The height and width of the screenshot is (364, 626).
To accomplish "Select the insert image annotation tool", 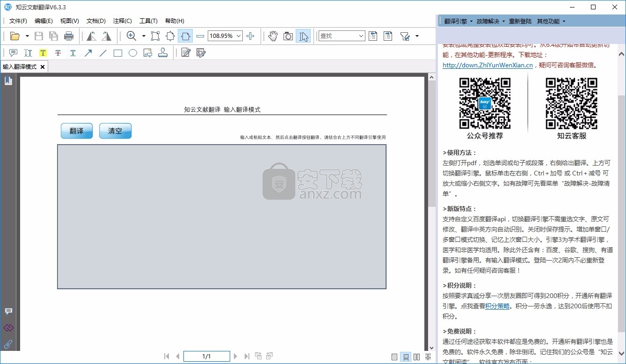I will click(148, 53).
